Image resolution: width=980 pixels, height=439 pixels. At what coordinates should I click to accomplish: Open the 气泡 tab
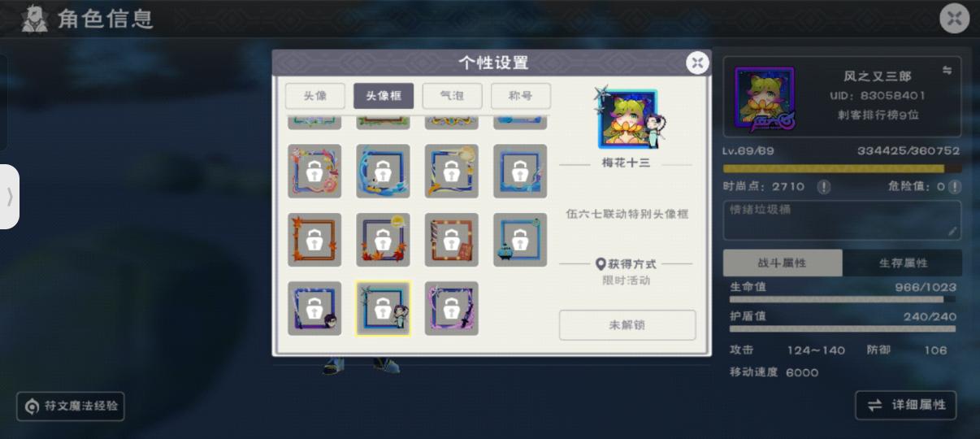[452, 96]
